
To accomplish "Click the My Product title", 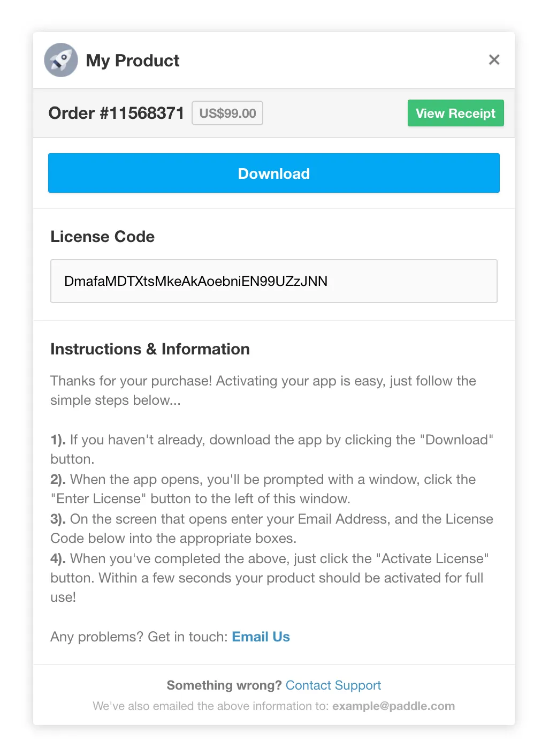I will pos(133,61).
